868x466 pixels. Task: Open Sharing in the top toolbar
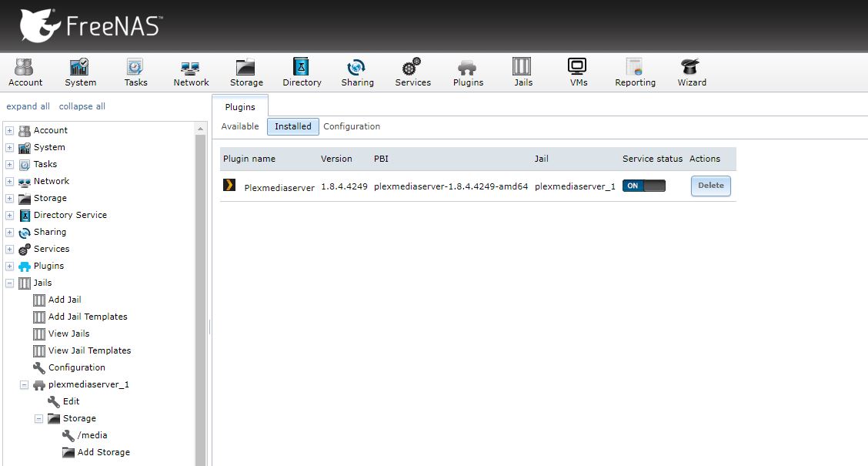[x=357, y=72]
